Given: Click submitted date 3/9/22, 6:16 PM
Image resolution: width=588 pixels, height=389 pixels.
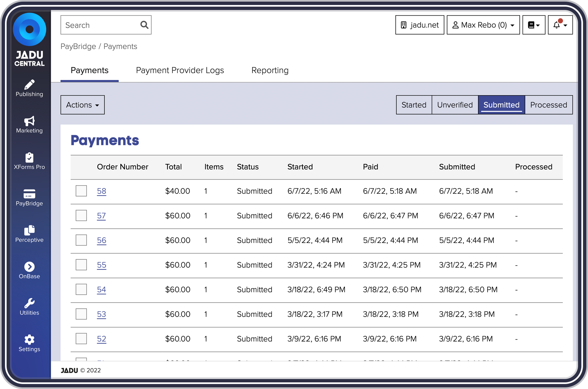Looking at the screenshot, I should 466,339.
